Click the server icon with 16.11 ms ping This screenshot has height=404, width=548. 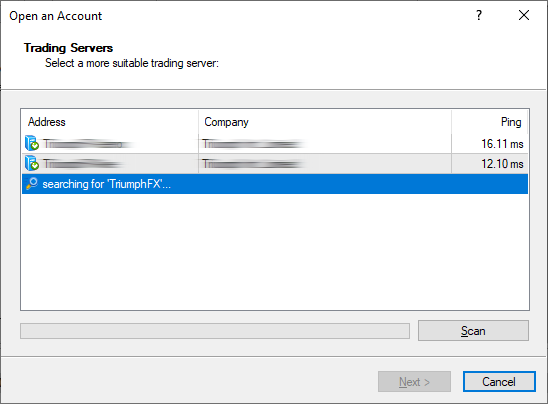[32, 143]
